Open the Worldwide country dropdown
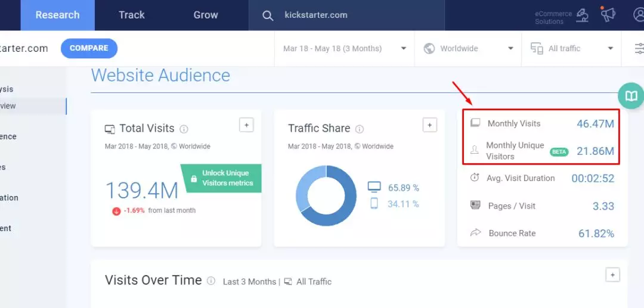644x308 pixels. coord(468,48)
